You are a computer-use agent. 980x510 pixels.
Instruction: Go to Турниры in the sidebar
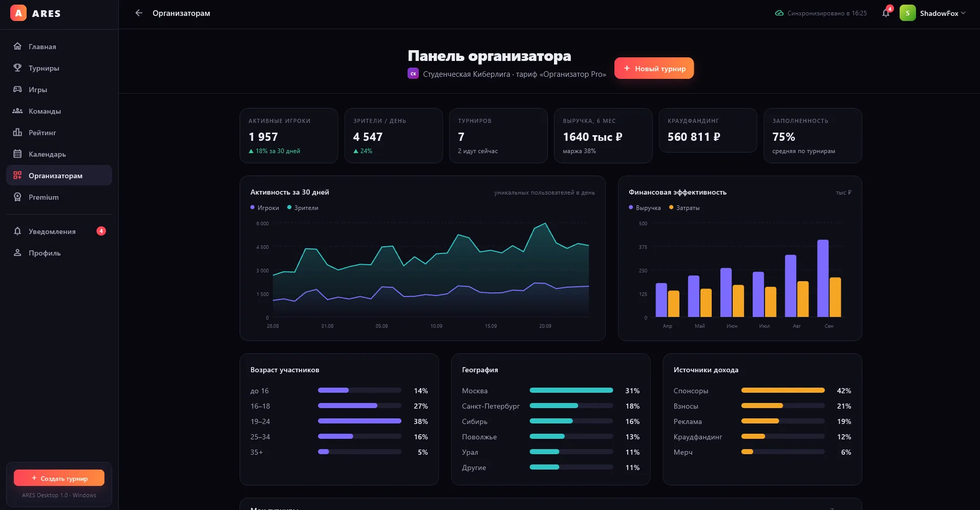point(59,68)
